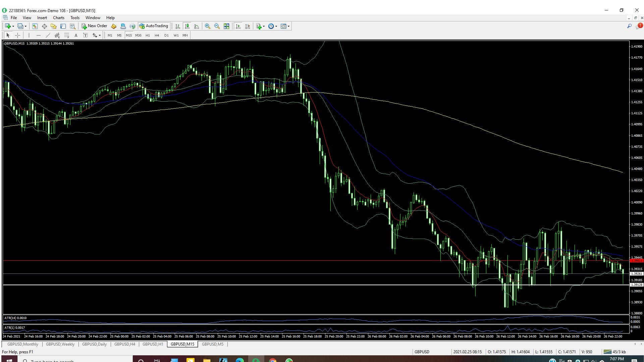Viewport: 644px width, 362px height.
Task: Click the Profiles icon
Action: click(x=20, y=26)
